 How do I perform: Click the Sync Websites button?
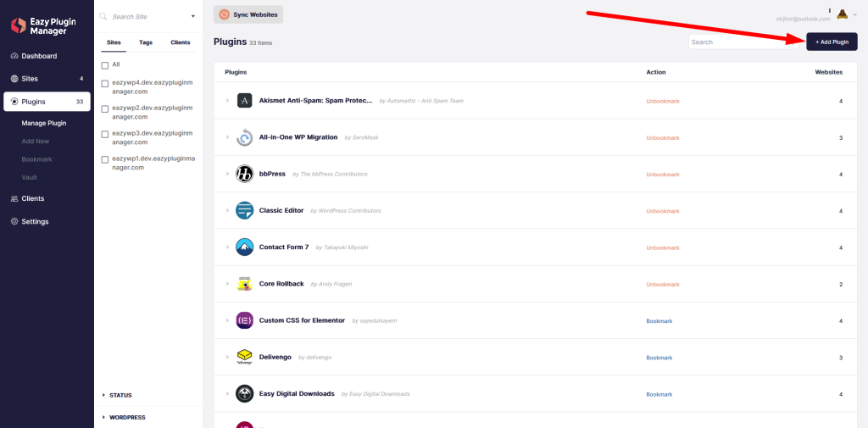(248, 14)
